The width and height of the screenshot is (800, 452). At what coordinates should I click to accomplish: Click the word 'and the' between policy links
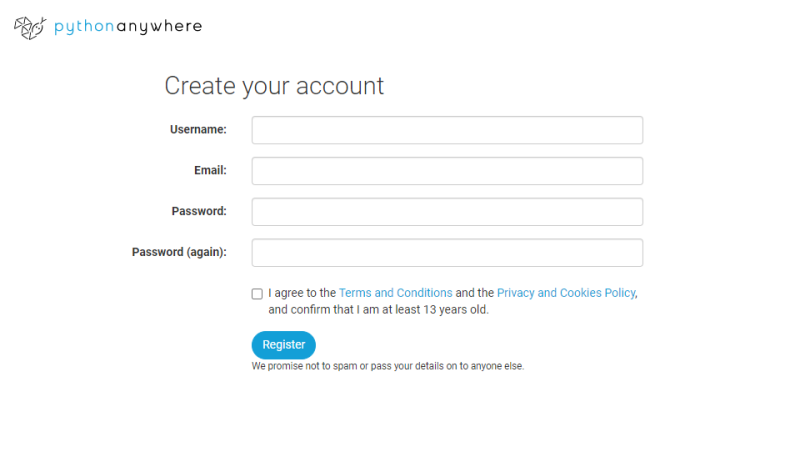point(474,293)
